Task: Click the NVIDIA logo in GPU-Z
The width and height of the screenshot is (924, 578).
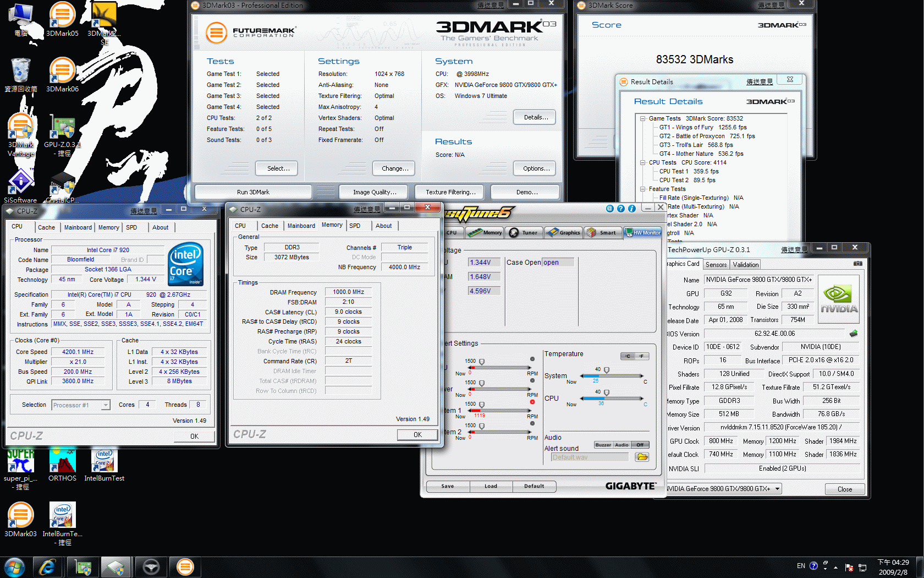Action: 839,299
